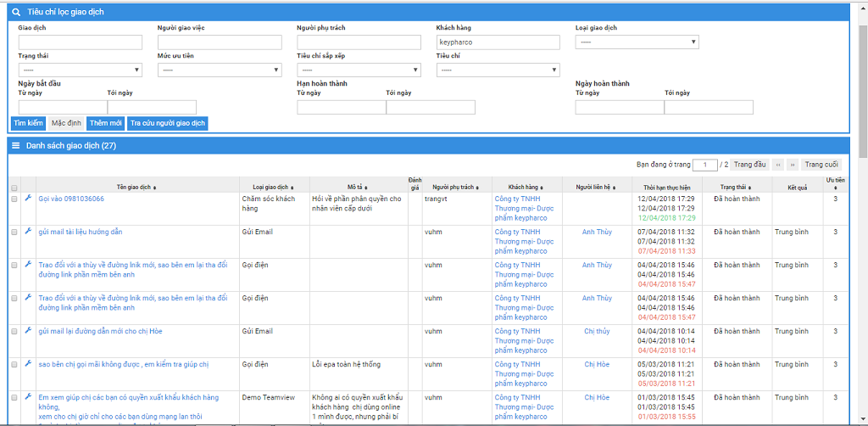Screen dimensions: 868x426
Task: Click wrench icon for 'Gọi vào 0981036066' row
Action: coord(28,198)
